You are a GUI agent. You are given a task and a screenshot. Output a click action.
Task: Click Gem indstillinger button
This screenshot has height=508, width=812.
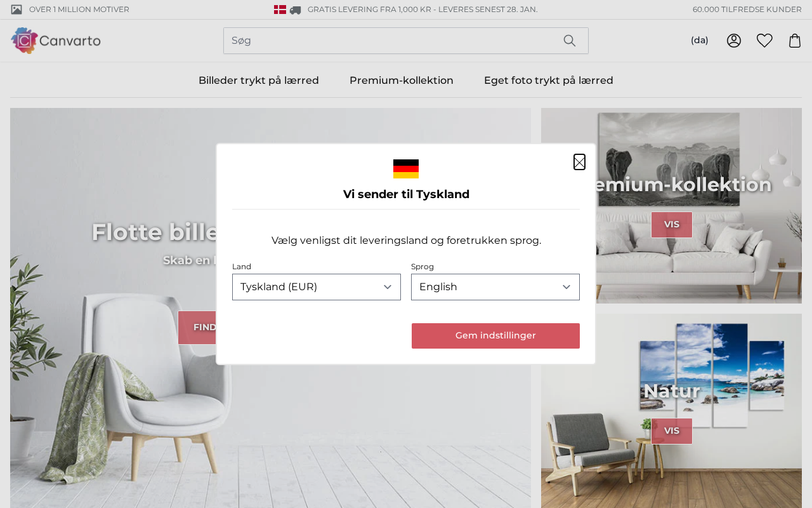[495, 336]
